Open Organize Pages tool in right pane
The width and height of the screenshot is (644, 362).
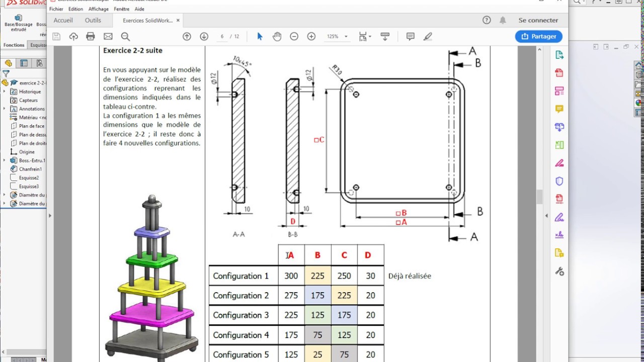(x=559, y=145)
